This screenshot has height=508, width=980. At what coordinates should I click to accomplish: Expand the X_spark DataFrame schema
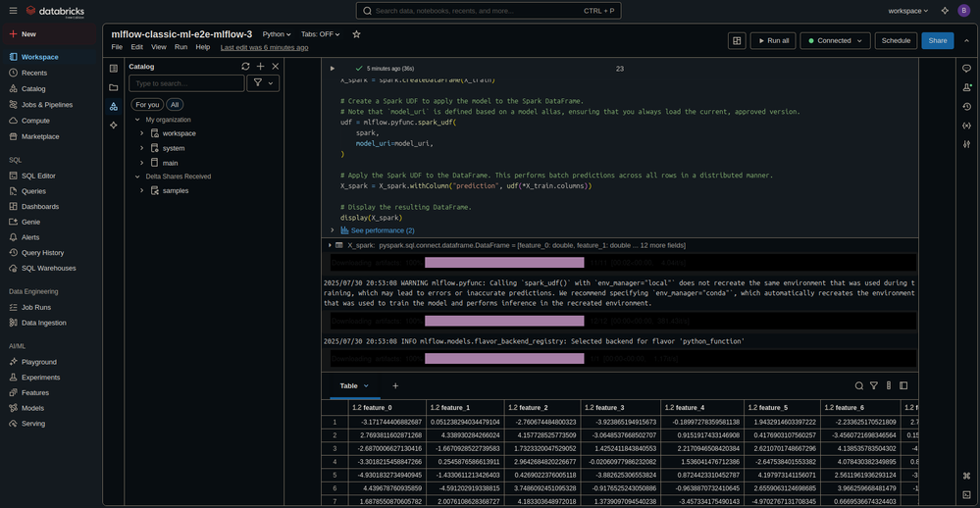point(330,245)
